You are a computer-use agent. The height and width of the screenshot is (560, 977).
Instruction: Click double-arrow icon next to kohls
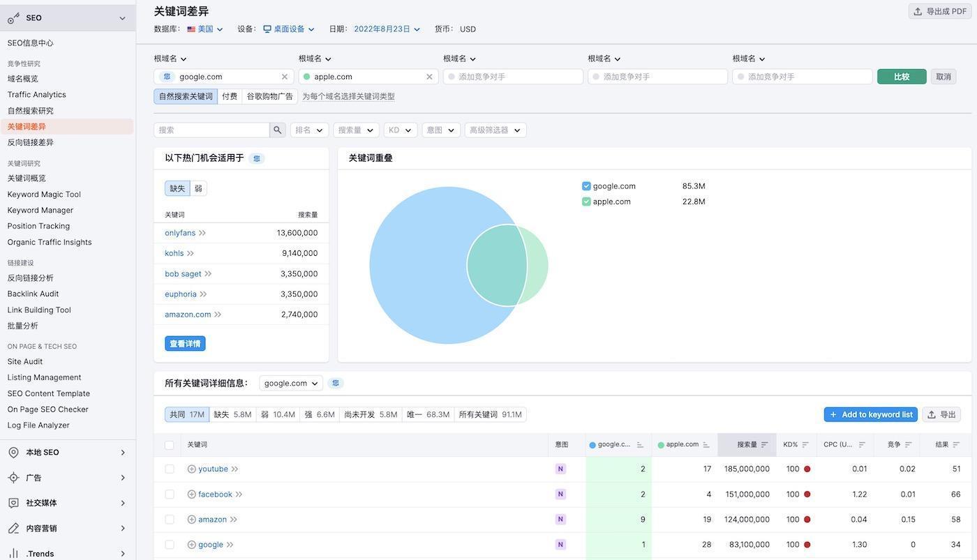(x=191, y=253)
